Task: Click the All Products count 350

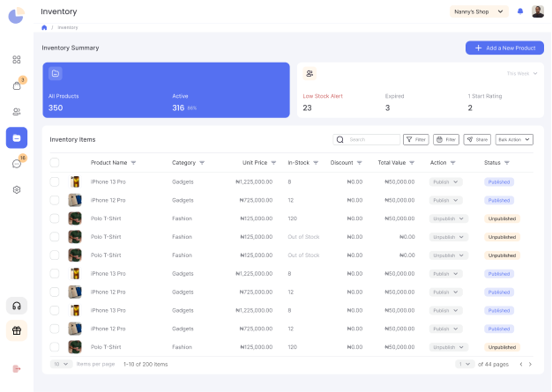Action: 56,108
